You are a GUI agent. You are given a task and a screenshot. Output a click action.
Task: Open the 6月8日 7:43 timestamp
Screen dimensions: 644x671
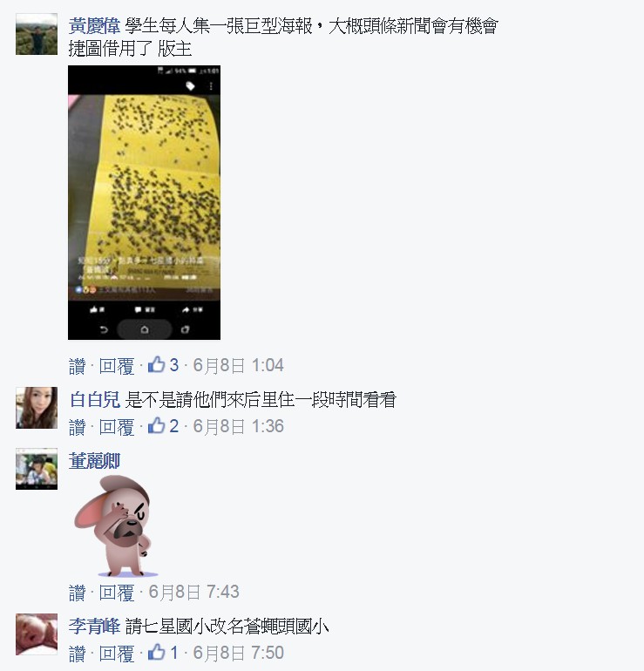193,592
